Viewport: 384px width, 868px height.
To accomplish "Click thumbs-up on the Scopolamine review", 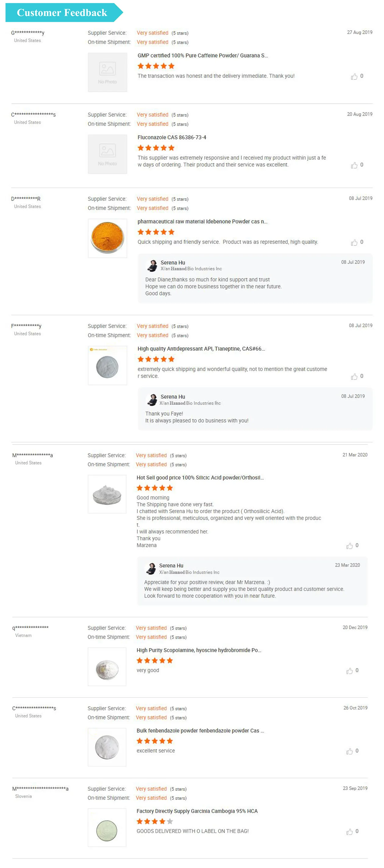I will point(350,670).
